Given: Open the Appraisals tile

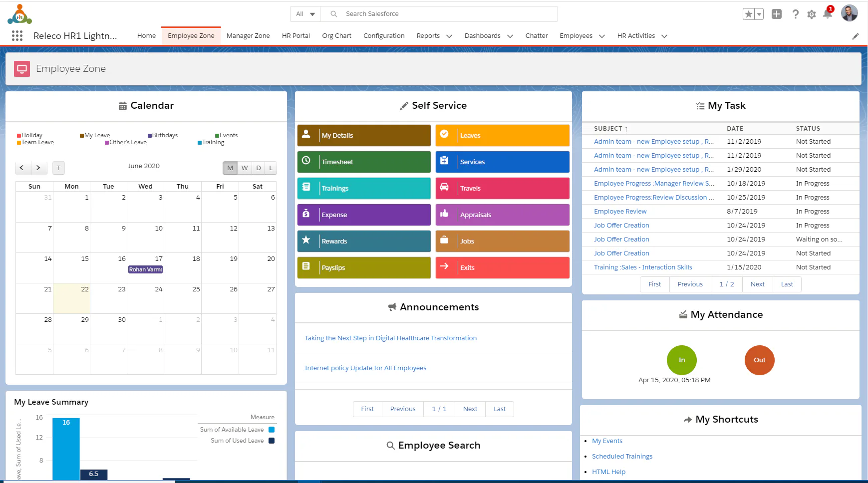Looking at the screenshot, I should tap(502, 215).
